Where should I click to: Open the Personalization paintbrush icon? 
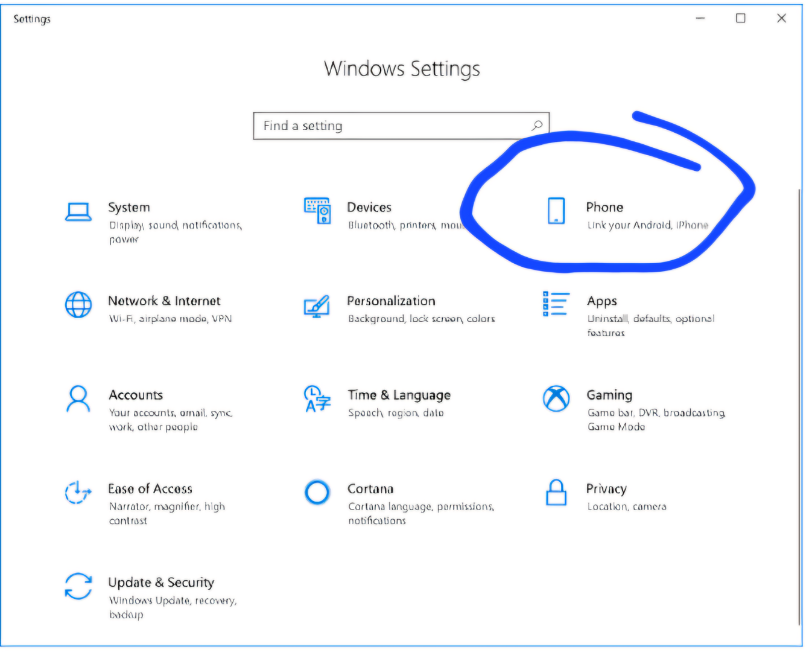[x=317, y=306]
